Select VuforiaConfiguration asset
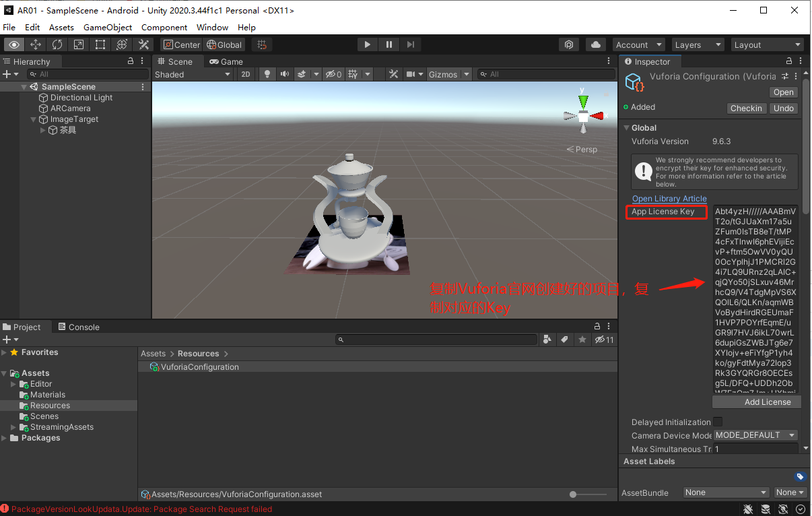Image resolution: width=812 pixels, height=516 pixels. pos(200,367)
